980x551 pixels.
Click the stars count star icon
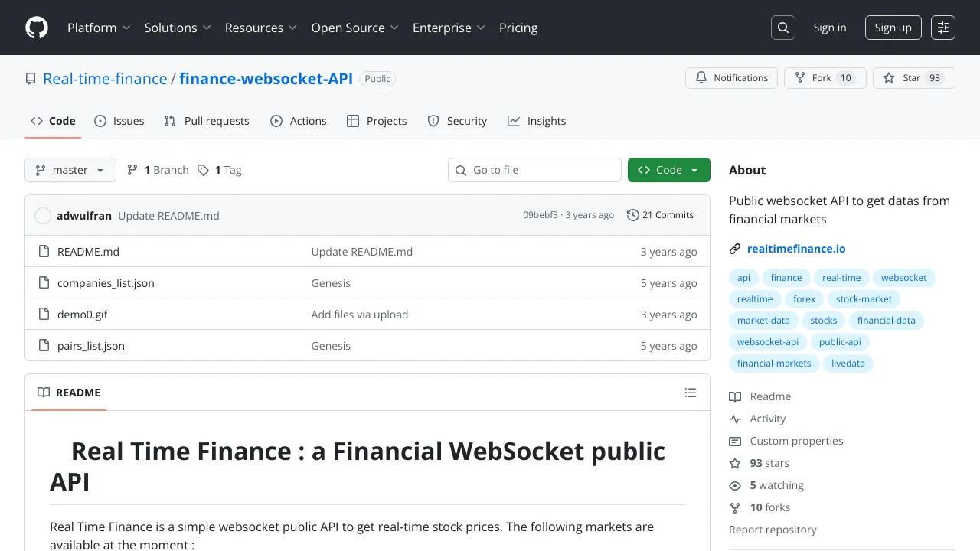click(x=735, y=463)
